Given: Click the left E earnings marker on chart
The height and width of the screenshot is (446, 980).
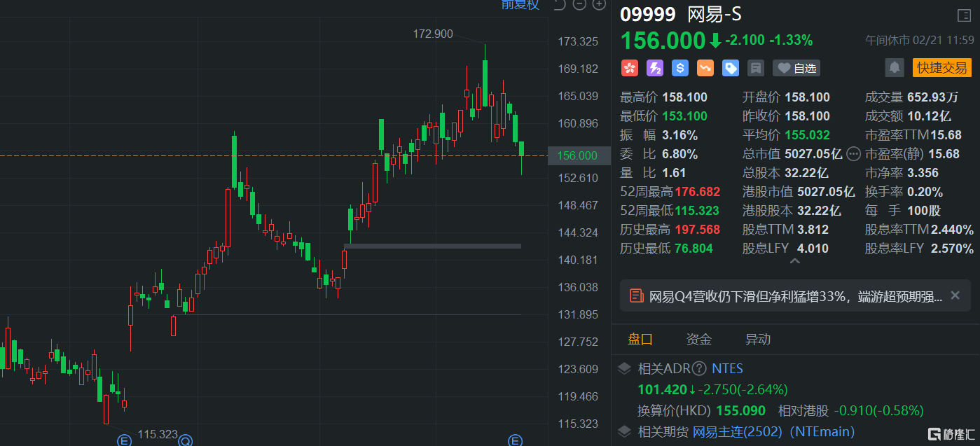Looking at the screenshot, I should point(124,440).
